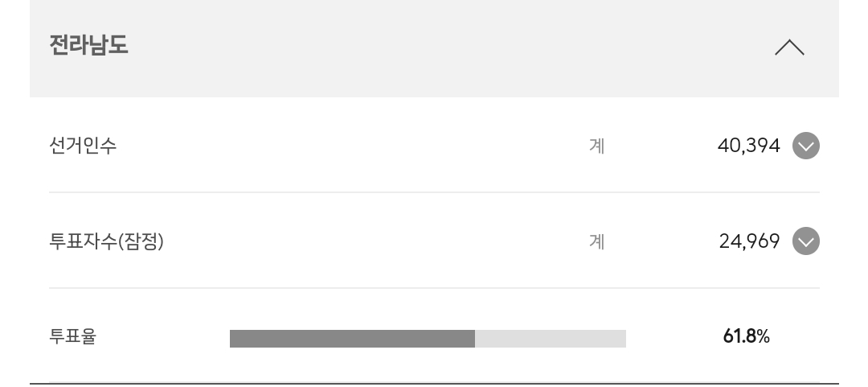
Task: Click the light unfilled part of the 투표율 bar
Action: (x=551, y=339)
